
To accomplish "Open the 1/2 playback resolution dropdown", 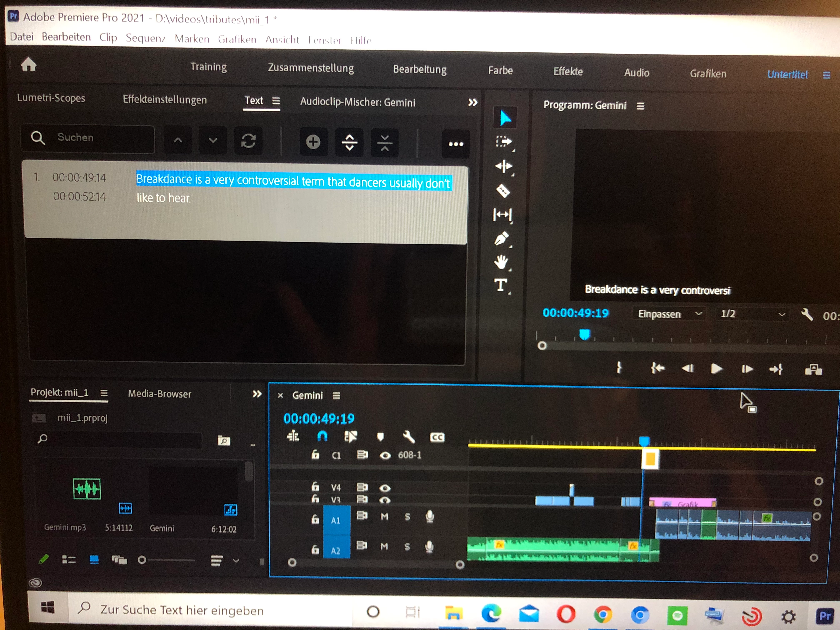I will point(752,314).
